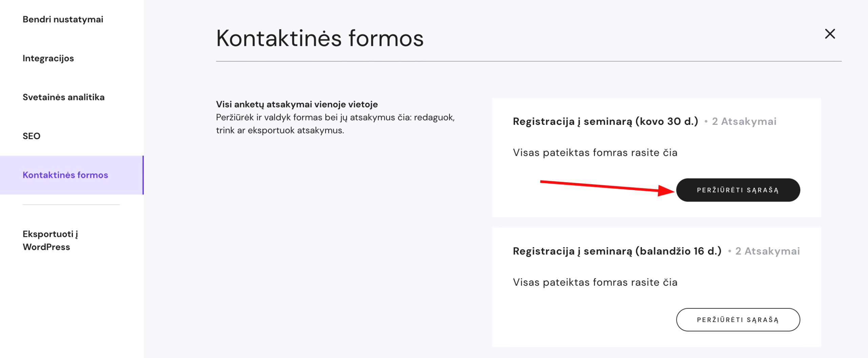Viewport: 868px width, 358px height.
Task: Click the divider line above Eksportuoti į WordPress
Action: (71, 205)
